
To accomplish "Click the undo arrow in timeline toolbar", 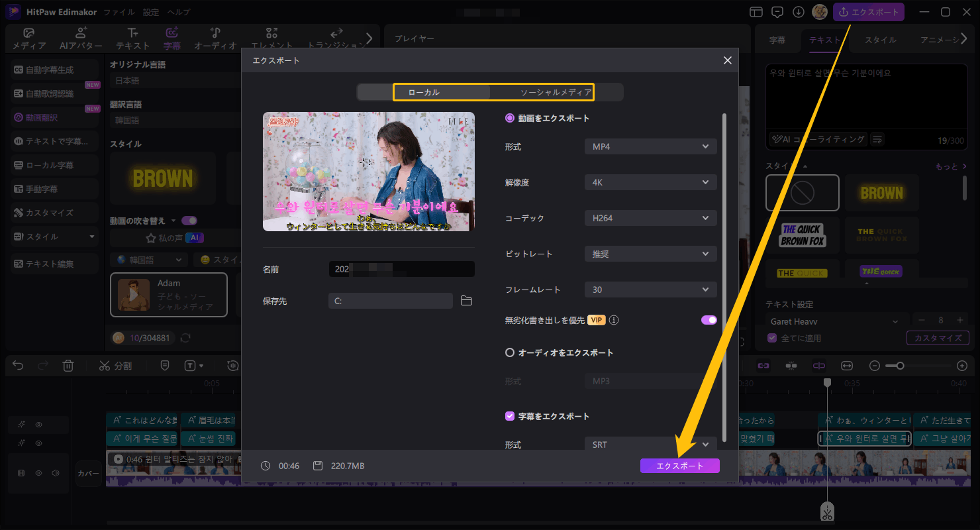I will coord(19,366).
